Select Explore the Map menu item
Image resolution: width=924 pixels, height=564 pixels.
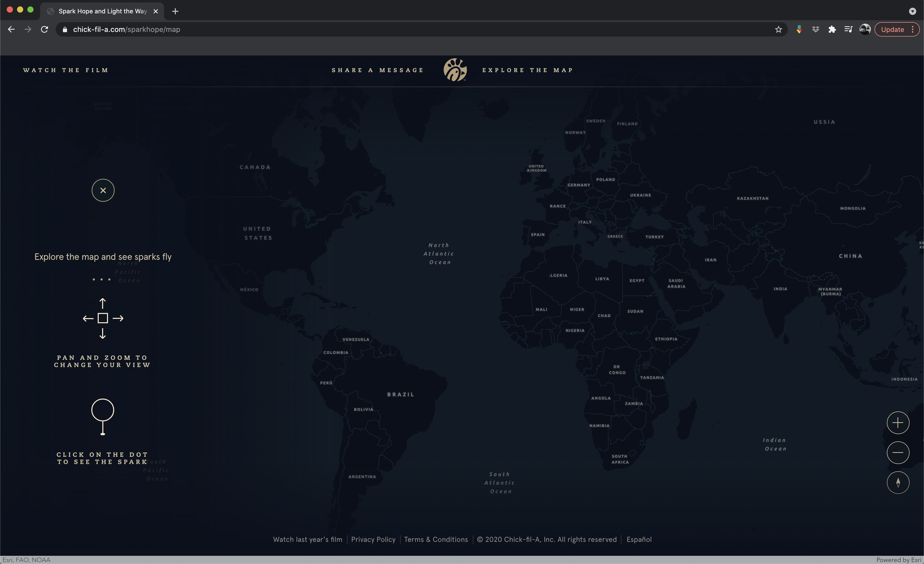pos(528,70)
